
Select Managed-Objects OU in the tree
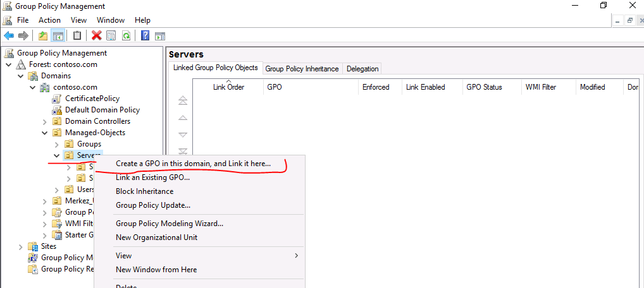click(x=96, y=133)
